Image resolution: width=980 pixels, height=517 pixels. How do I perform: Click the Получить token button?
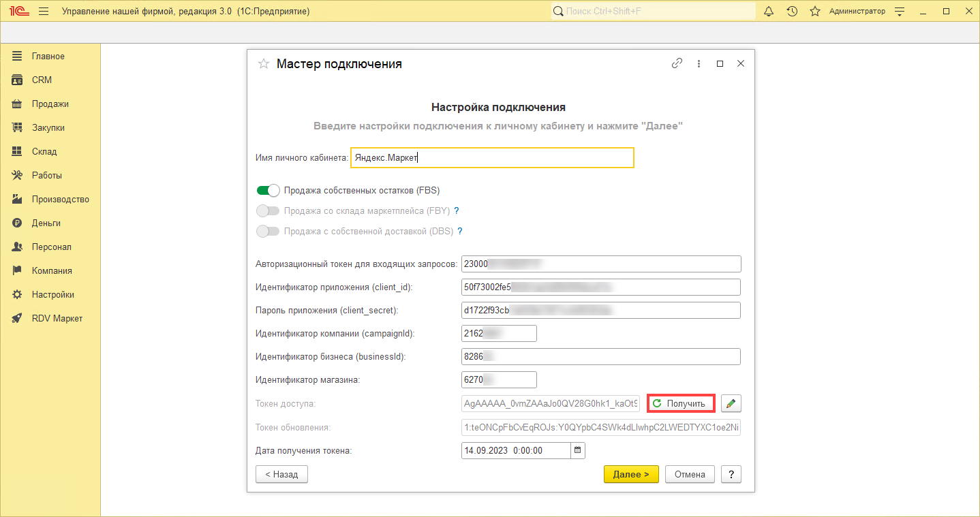680,404
